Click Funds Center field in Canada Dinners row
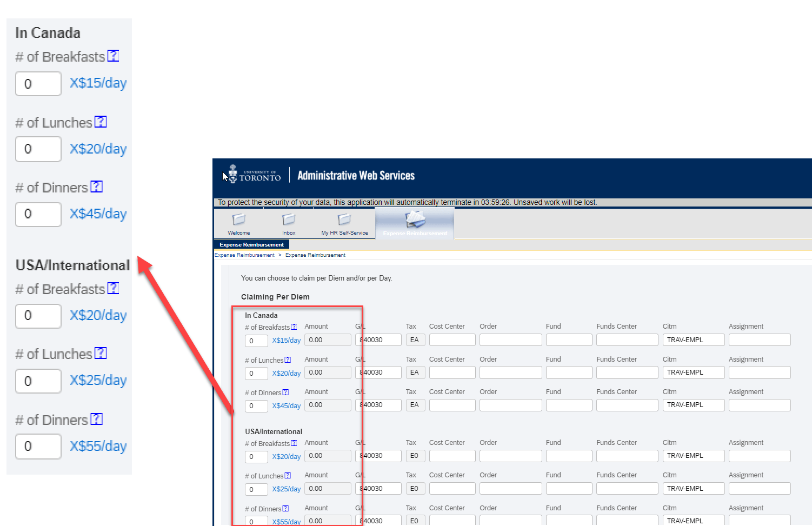 [628, 405]
